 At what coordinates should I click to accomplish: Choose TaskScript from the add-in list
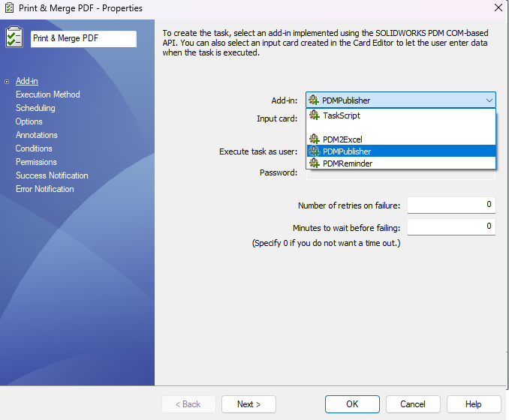(x=401, y=115)
